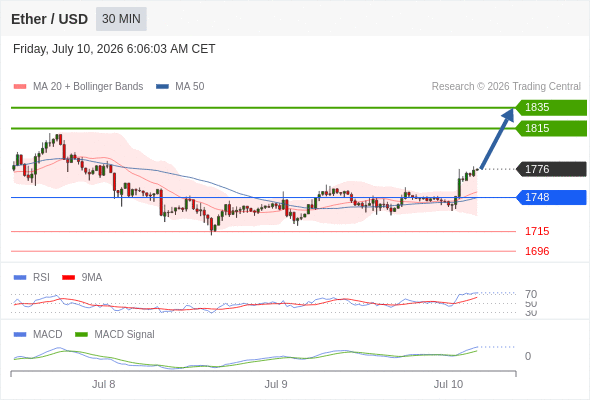Viewport: 590px width, 400px height.
Task: Click the blue upward forecast arrow
Action: [x=497, y=138]
